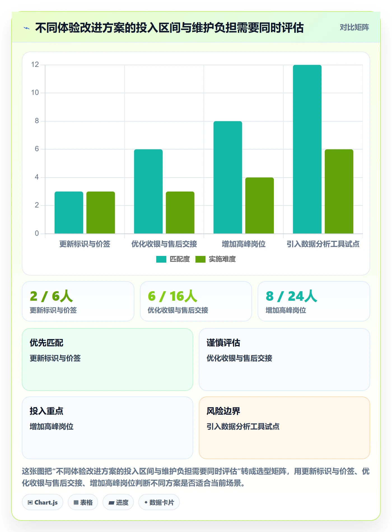Click the chart title 不同体验改进方案的投入区间与维护负担需要同时评估
This screenshot has height=532, width=392.
[x=169, y=28]
